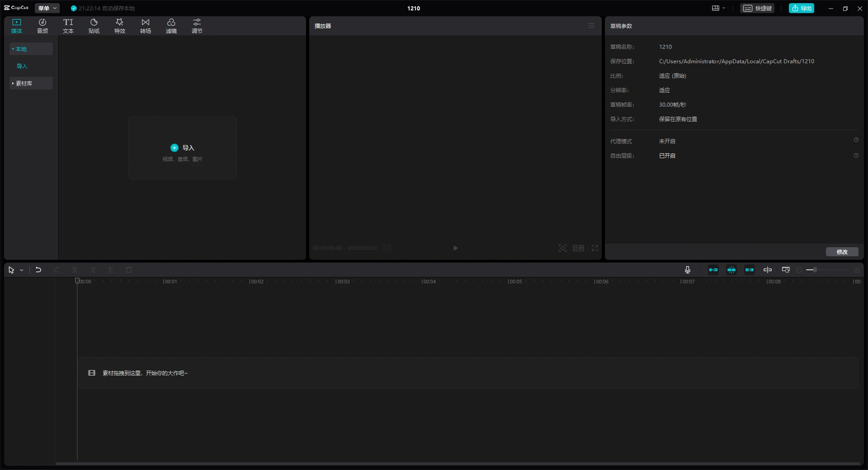Open the 调节 (Adjust) panel
Viewport: 868px width, 470px height.
coord(197,26)
